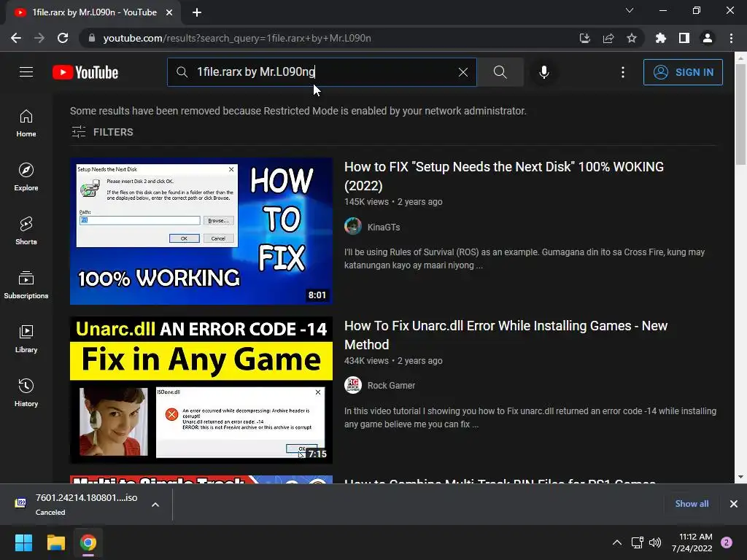This screenshot has width=747, height=560.
Task: Open File Explorer from the taskbar
Action: (x=55, y=542)
